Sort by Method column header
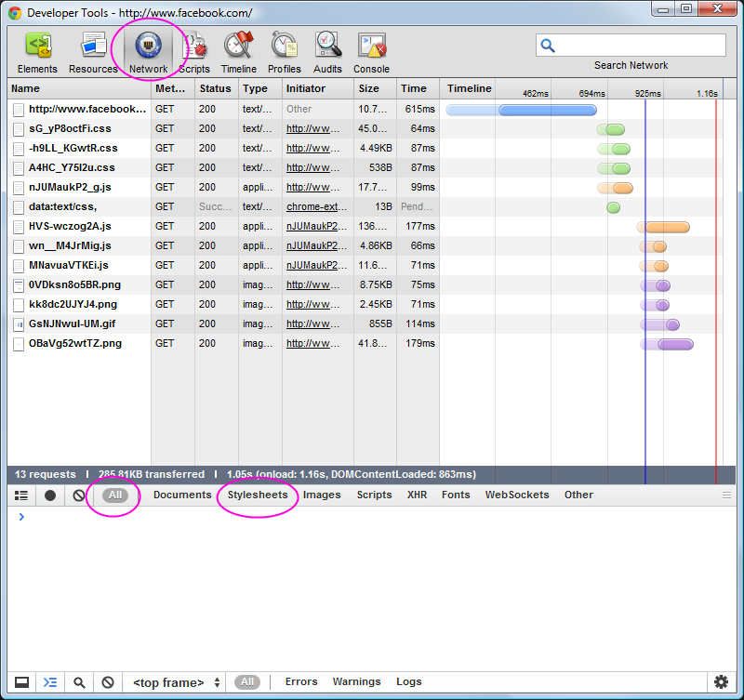Image resolution: width=744 pixels, height=700 pixels. tap(173, 88)
